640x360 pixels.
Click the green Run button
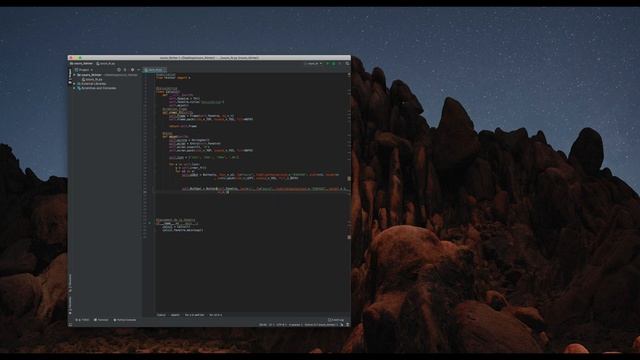(328, 63)
